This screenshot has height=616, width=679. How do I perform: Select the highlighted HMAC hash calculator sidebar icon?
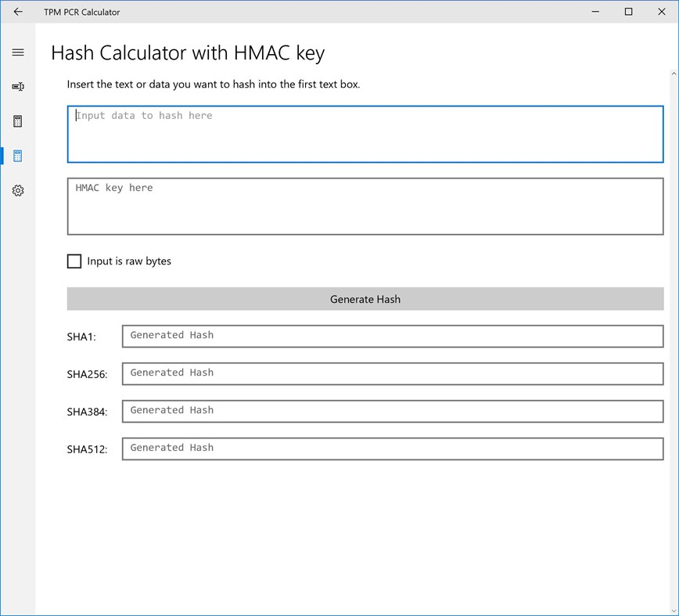click(x=18, y=156)
